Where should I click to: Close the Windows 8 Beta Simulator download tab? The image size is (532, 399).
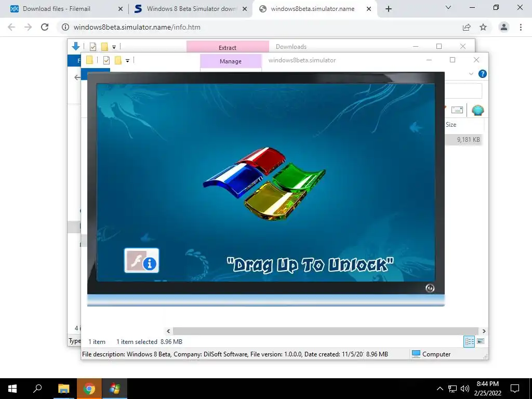coord(244,9)
